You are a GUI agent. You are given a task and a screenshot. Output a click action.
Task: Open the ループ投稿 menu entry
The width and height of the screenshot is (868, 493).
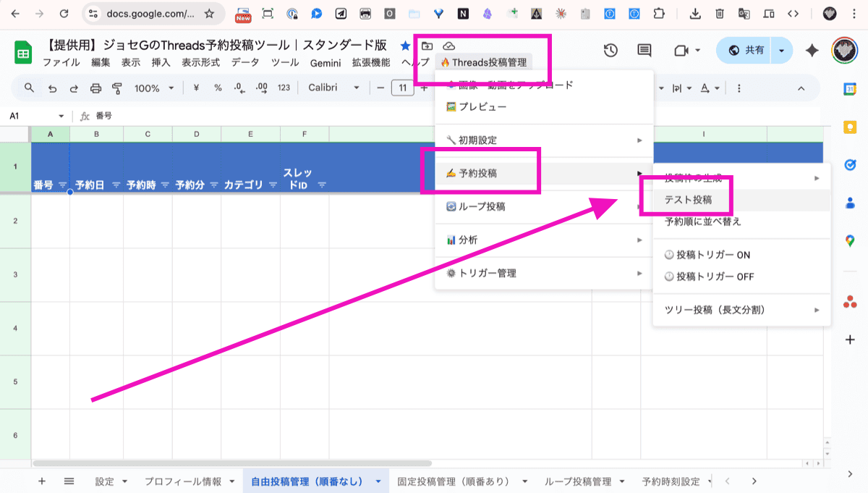[544, 206]
